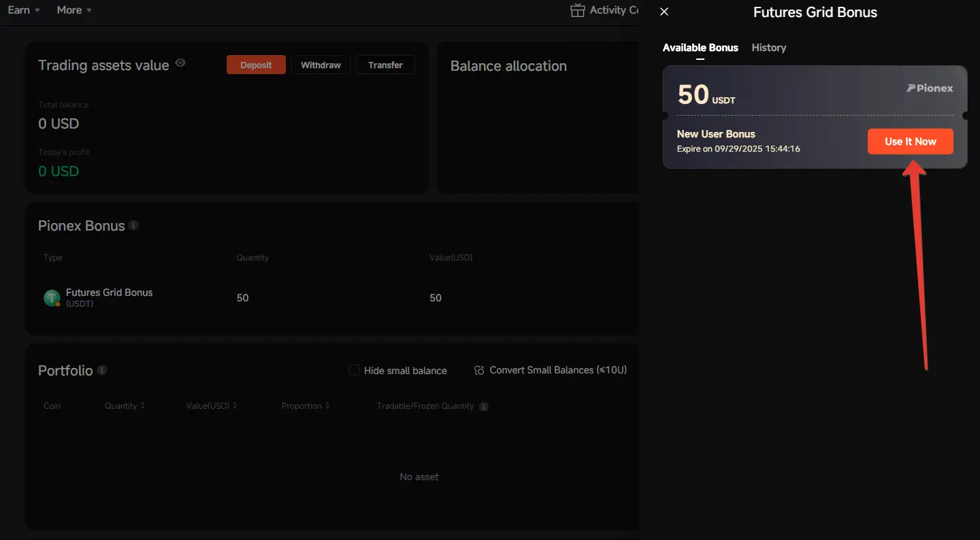Sort portfolio by Quantity column
This screenshot has width=980, height=540.
125,406
